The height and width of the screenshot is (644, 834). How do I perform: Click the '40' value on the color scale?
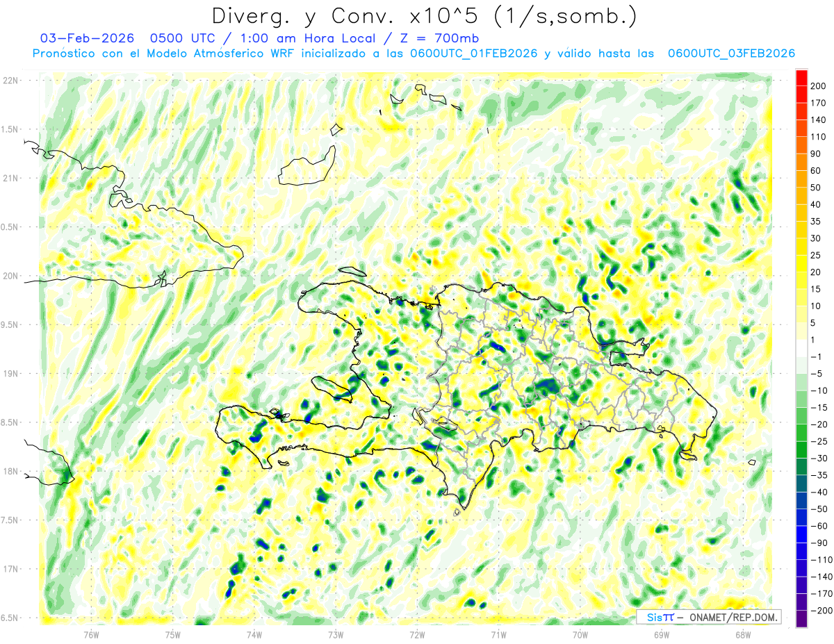[815, 204]
